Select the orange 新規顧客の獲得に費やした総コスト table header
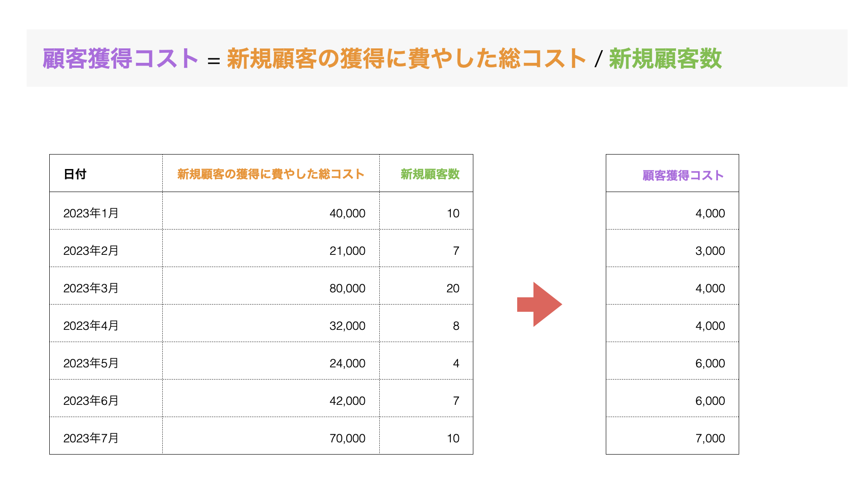 pos(271,174)
